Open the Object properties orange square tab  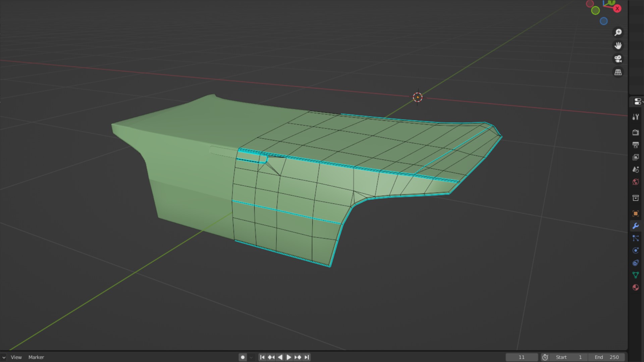tap(636, 214)
